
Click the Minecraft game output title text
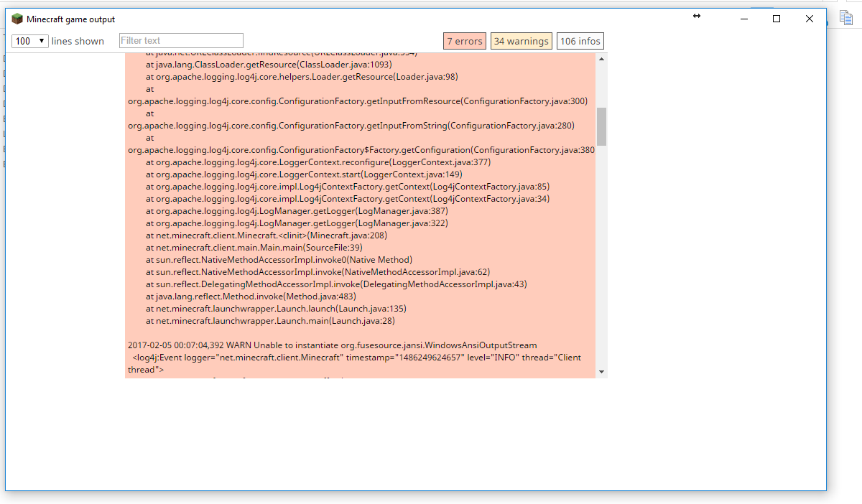pos(70,19)
